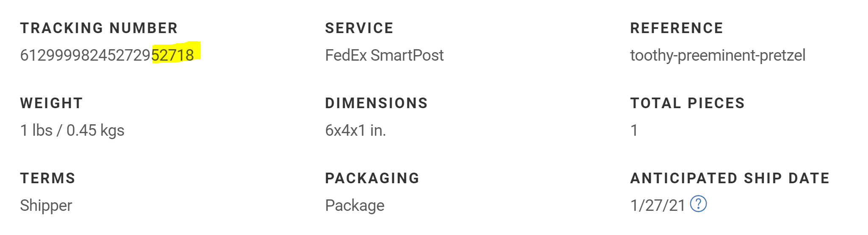The image size is (868, 235).
Task: Click the SERVICE heading
Action: pos(359,28)
